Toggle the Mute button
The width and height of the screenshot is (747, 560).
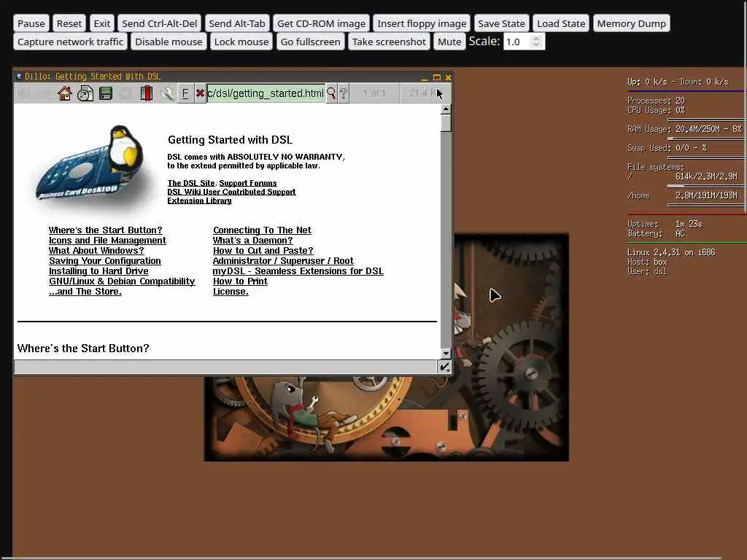(449, 42)
